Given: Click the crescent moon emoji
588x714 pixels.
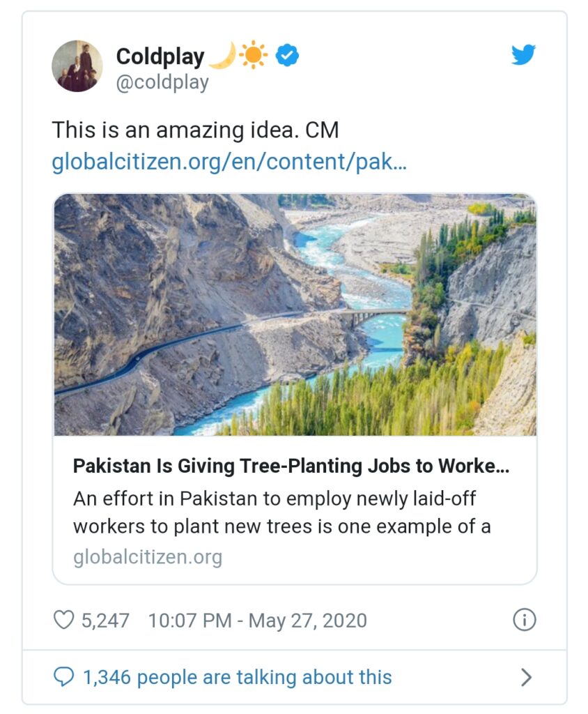Looking at the screenshot, I should pyautogui.click(x=224, y=56).
